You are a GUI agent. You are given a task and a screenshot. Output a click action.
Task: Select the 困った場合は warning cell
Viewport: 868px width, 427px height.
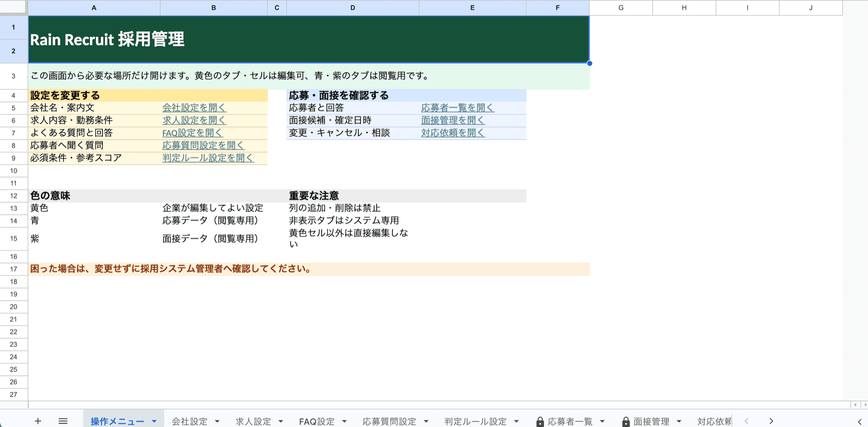pyautogui.click(x=309, y=269)
